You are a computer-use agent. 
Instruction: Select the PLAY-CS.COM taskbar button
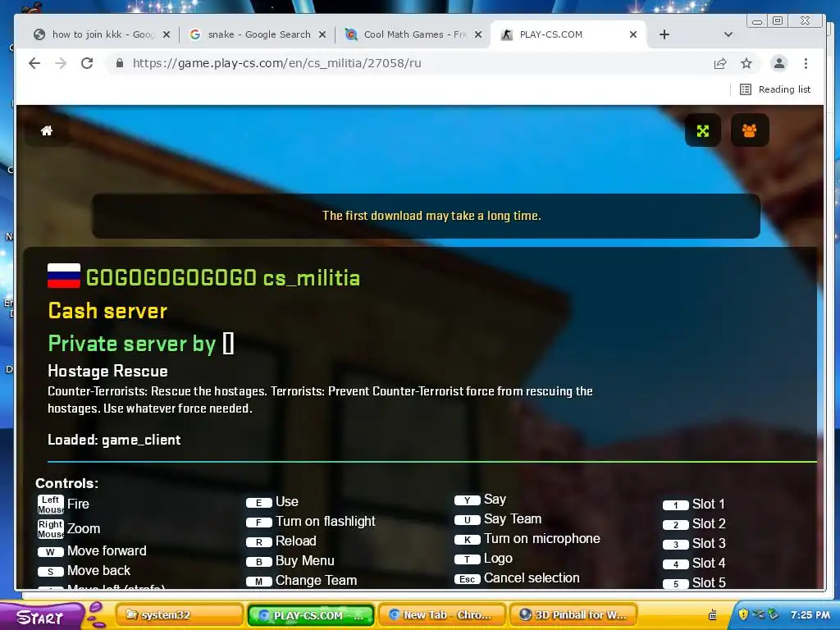(311, 615)
